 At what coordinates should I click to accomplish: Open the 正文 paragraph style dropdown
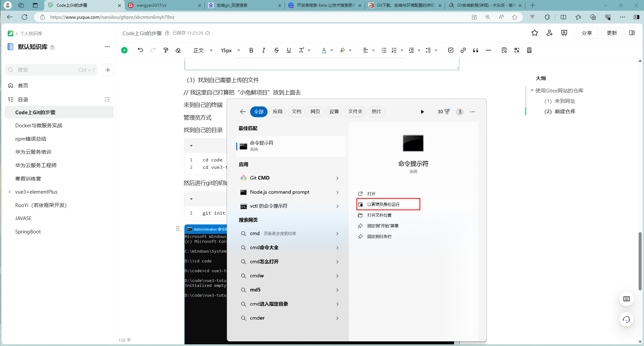(202, 50)
